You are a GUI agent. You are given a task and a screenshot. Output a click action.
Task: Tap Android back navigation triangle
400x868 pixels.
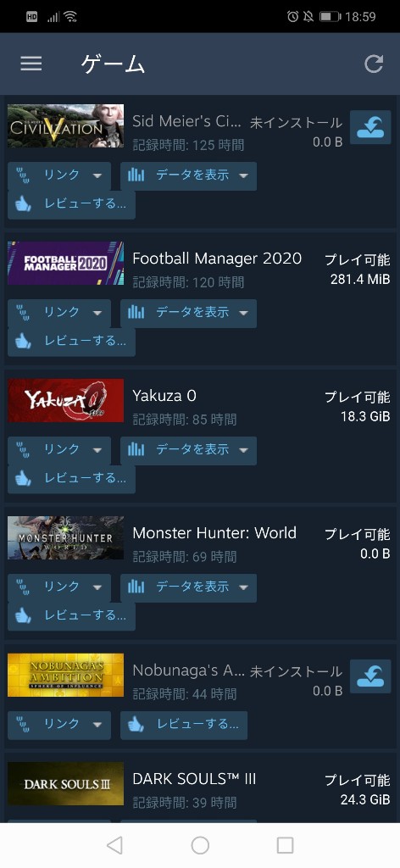[x=114, y=845]
